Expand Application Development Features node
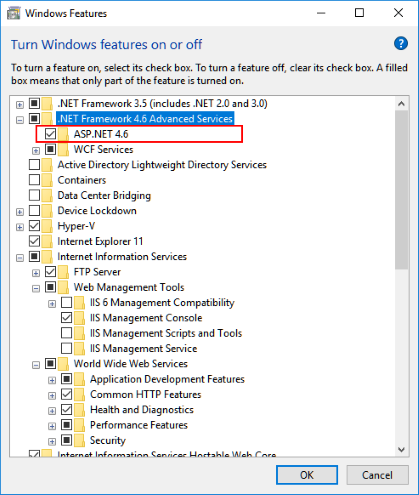419x495 pixels. coord(52,381)
